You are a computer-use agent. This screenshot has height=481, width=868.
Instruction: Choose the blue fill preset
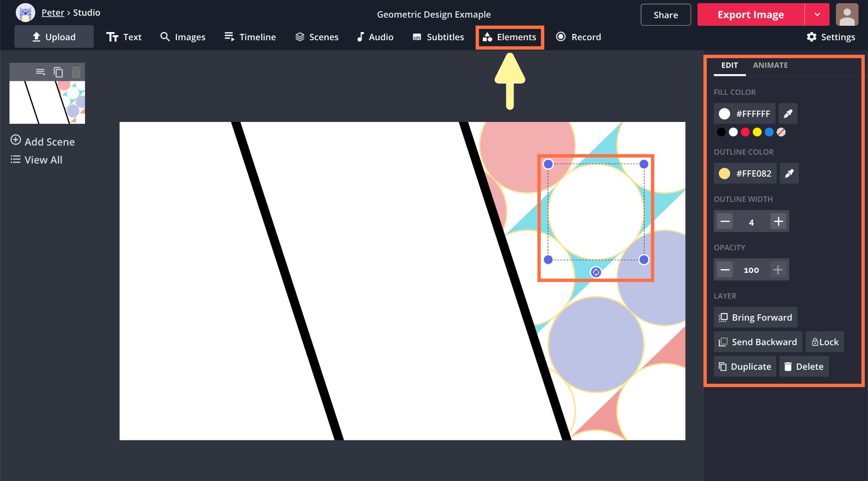click(769, 132)
